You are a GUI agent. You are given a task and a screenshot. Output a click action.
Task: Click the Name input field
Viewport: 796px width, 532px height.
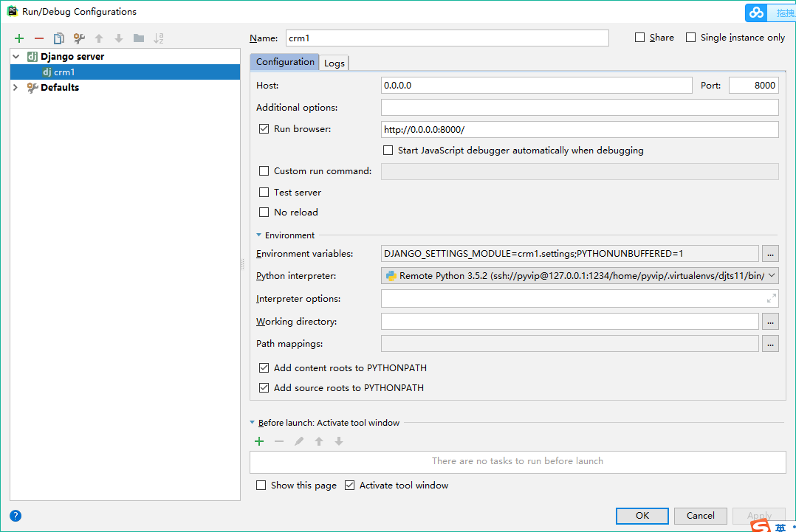click(447, 38)
